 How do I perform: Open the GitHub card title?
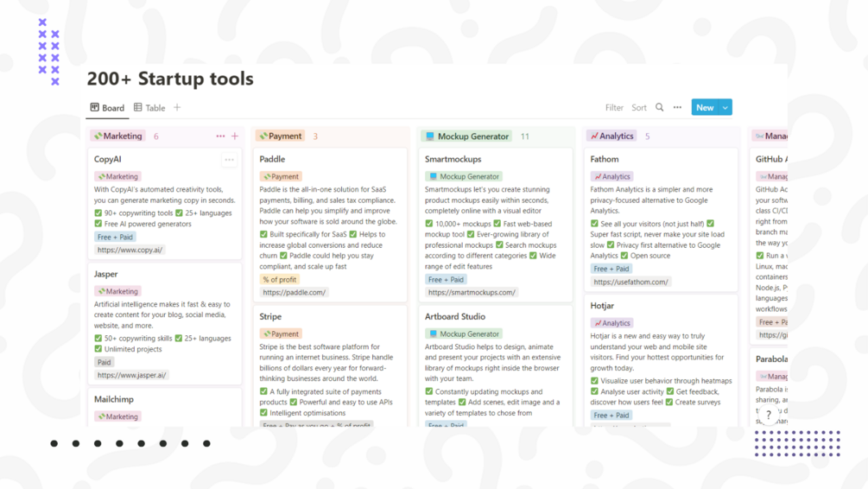click(x=771, y=160)
